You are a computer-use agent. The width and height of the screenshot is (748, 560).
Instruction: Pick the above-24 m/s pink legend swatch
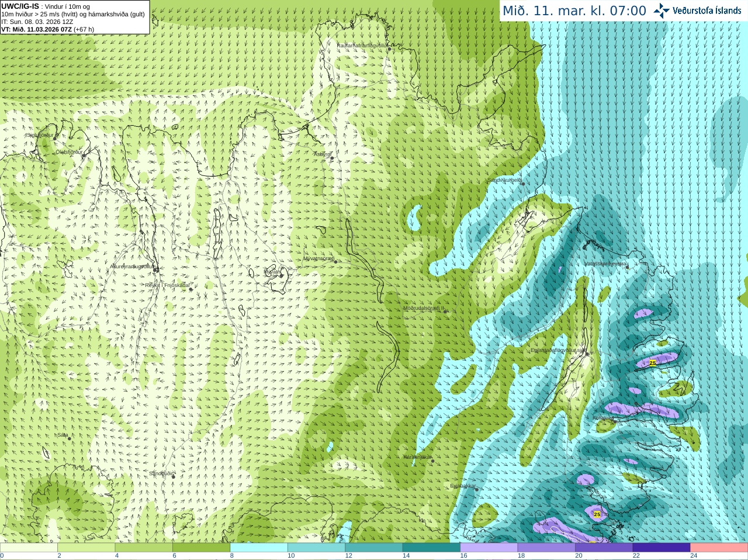coord(719,548)
